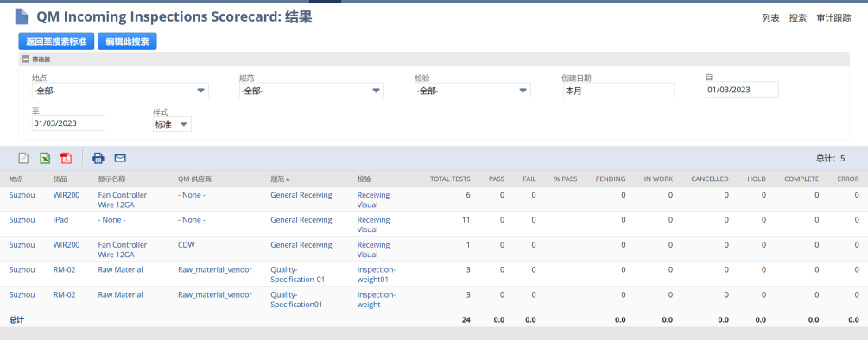Viewport: 868px width, 340px height.
Task: Open the Quality-Specification01 link
Action: click(296, 299)
